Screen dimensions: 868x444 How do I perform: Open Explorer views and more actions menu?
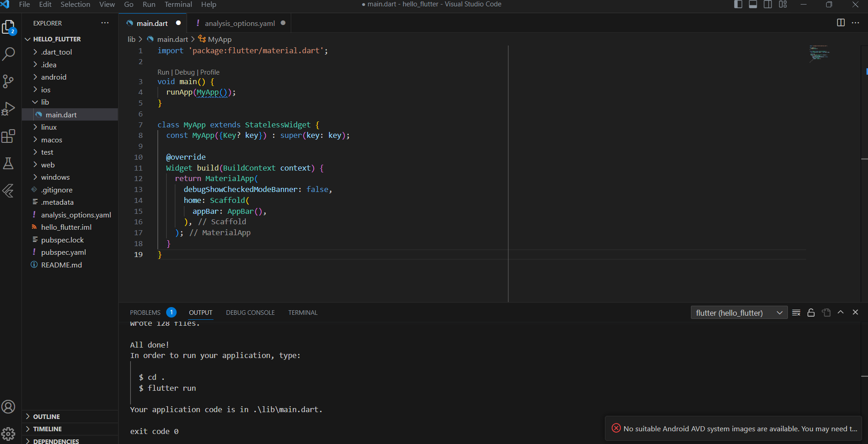(105, 23)
